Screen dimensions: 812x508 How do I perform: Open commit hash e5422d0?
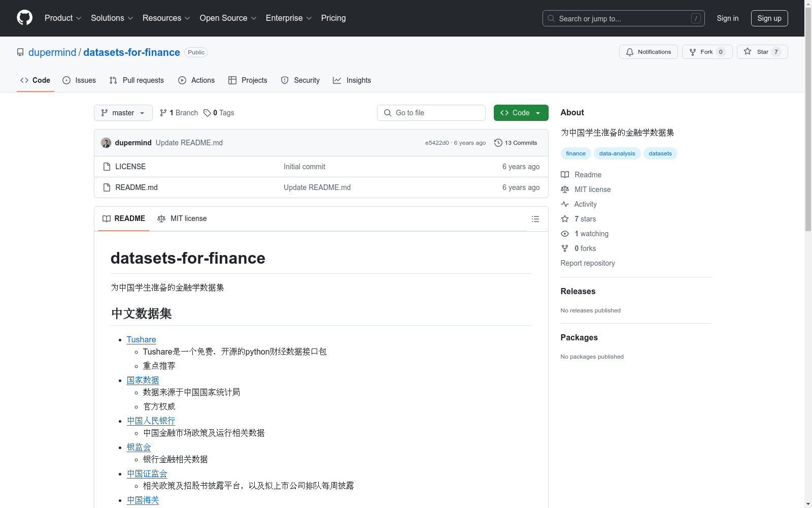437,143
